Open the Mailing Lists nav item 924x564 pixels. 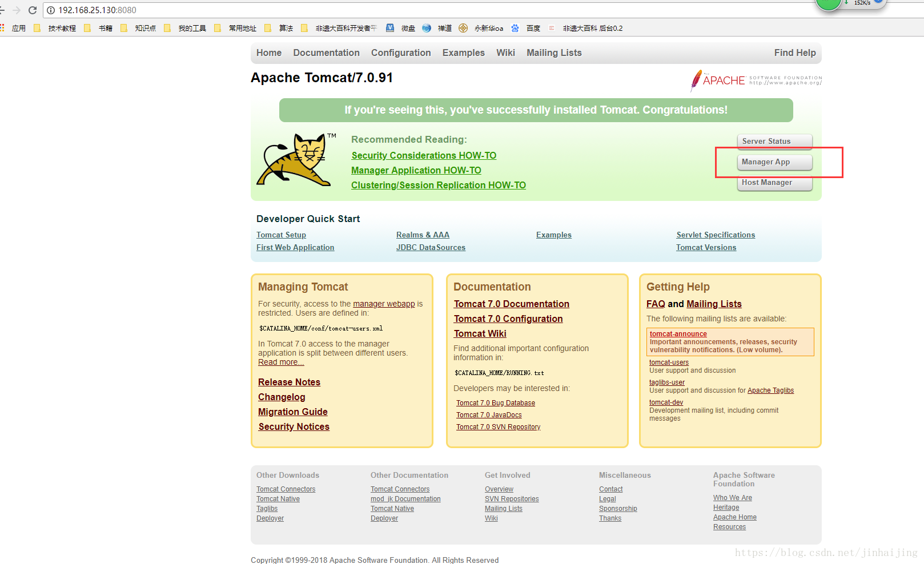tap(554, 53)
